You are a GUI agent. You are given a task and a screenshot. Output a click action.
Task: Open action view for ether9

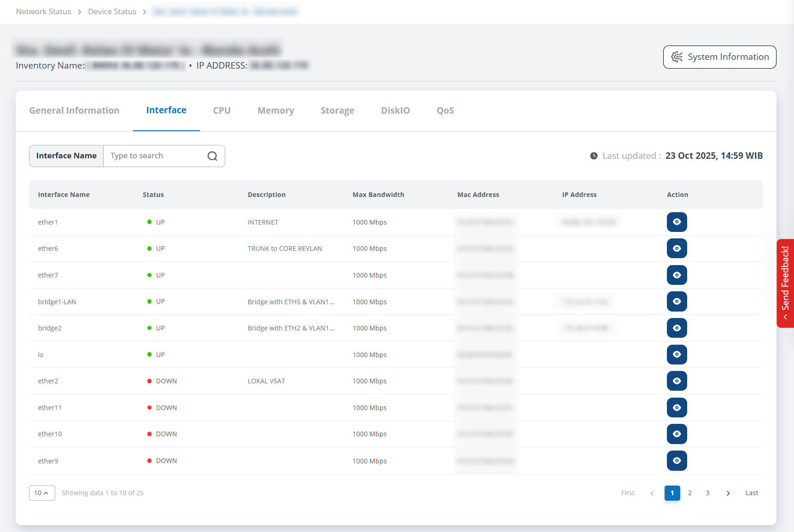click(x=677, y=461)
